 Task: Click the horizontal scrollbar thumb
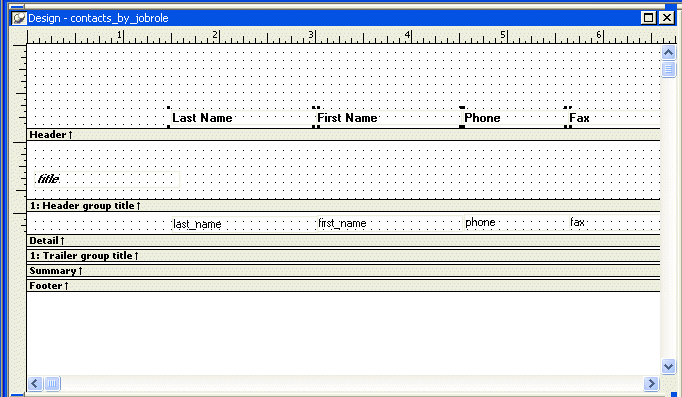pos(52,384)
